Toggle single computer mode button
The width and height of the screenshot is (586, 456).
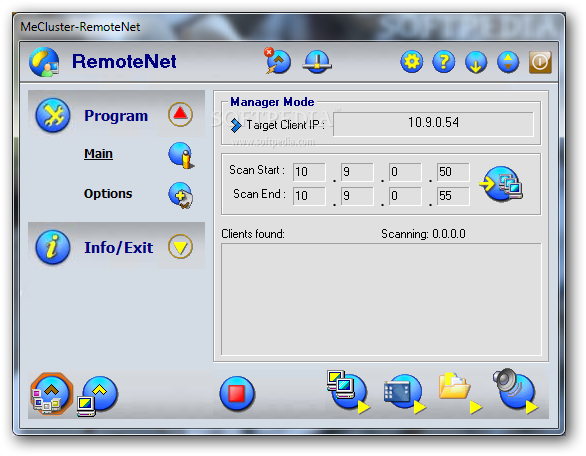click(x=98, y=396)
